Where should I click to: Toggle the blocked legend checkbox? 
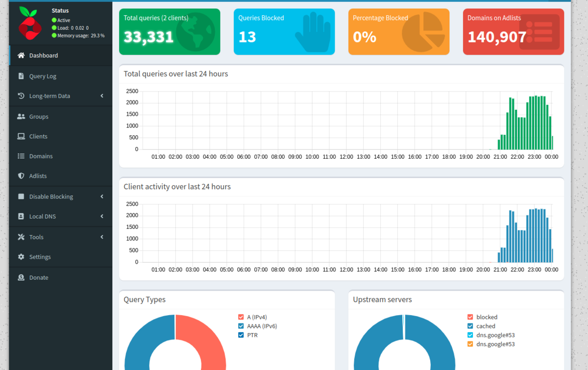[470, 317]
